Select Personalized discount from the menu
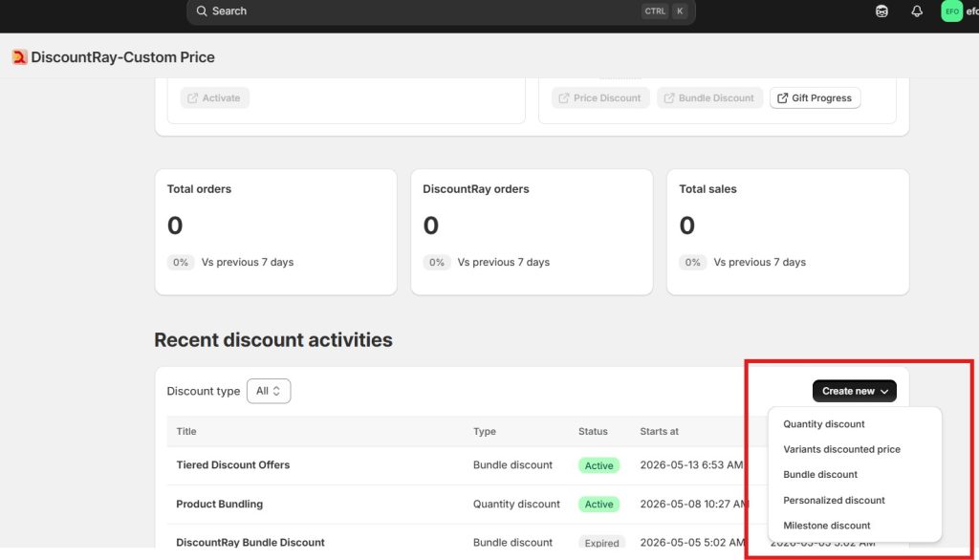979x560 pixels. click(834, 500)
